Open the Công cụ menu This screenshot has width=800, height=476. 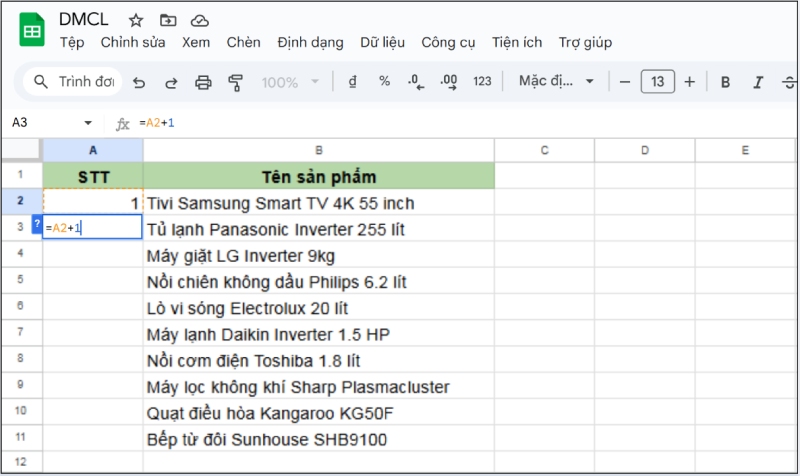click(x=448, y=42)
